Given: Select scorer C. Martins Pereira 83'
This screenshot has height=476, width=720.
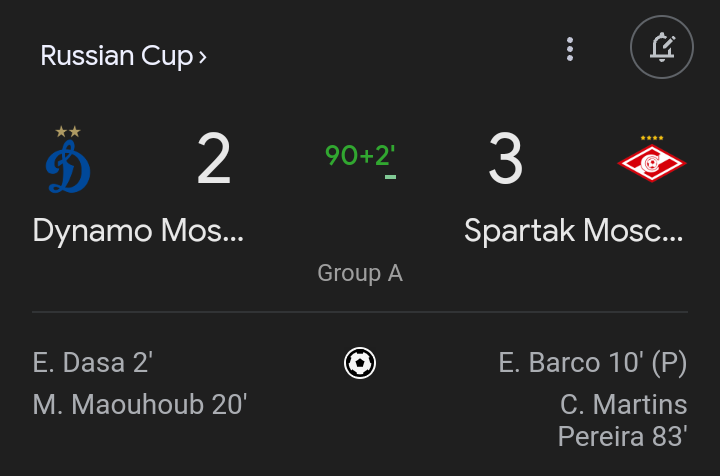Looking at the screenshot, I should click(622, 420).
